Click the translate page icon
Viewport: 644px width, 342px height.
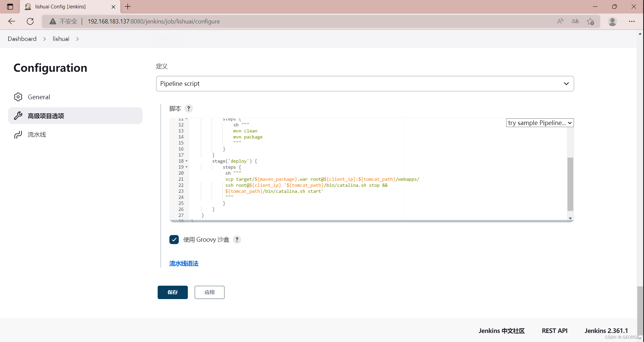pos(575,21)
